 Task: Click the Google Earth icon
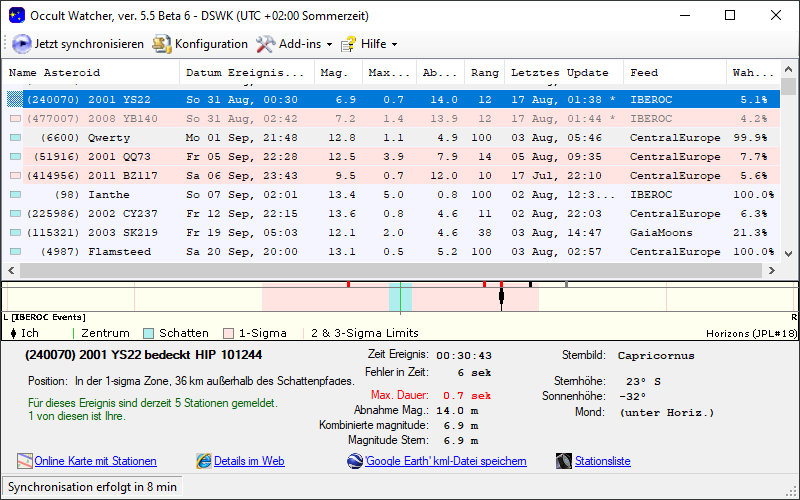click(355, 461)
